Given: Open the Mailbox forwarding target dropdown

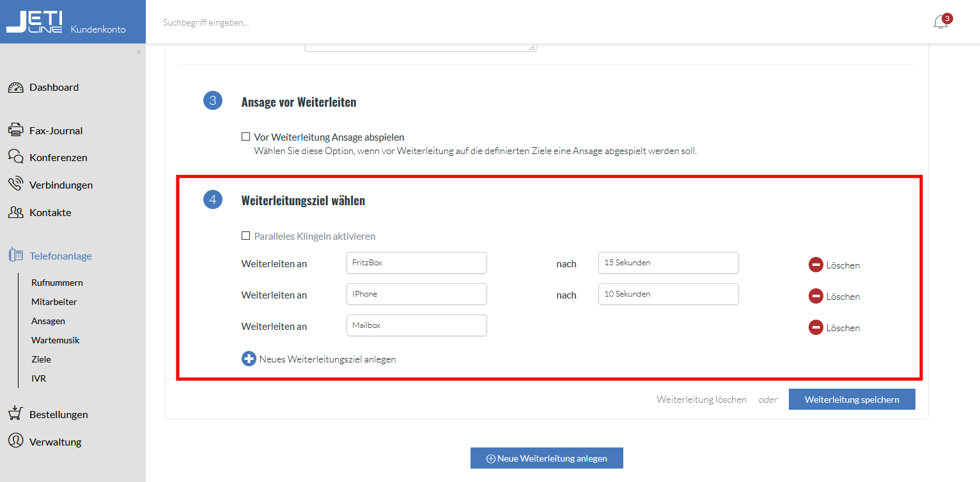Looking at the screenshot, I should (x=416, y=325).
